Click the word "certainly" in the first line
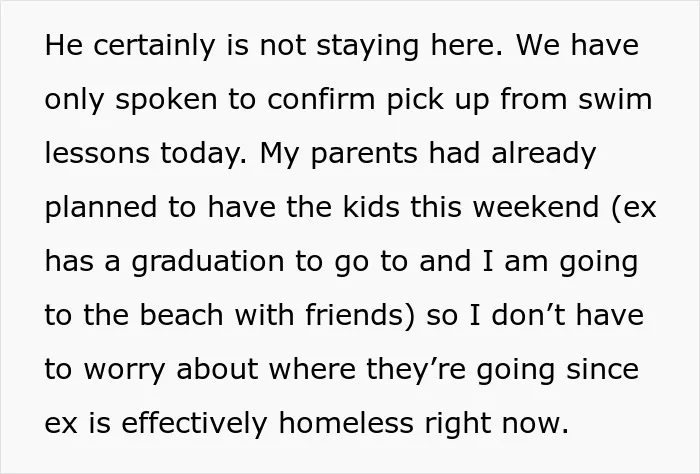The height and width of the screenshot is (474, 700). pyautogui.click(x=154, y=46)
